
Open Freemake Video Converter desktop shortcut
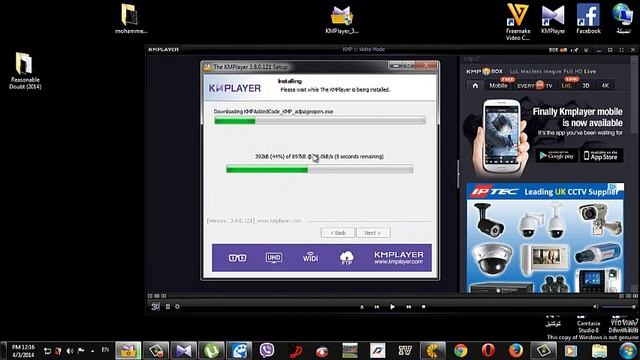point(518,22)
